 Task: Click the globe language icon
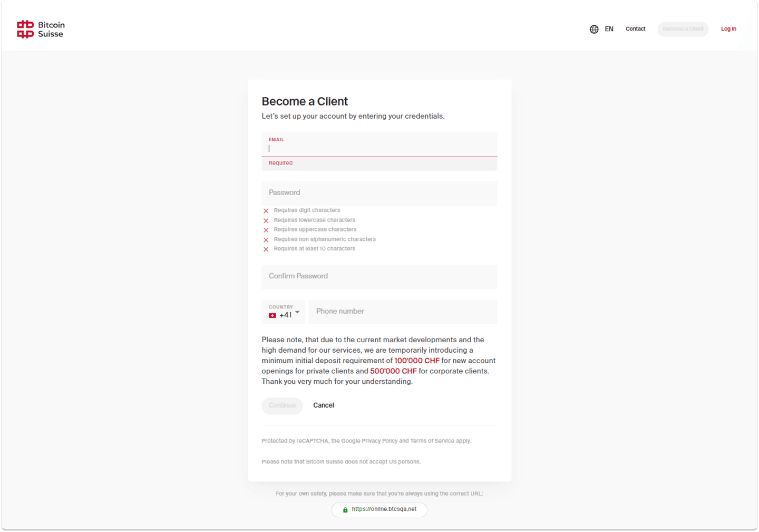(594, 30)
